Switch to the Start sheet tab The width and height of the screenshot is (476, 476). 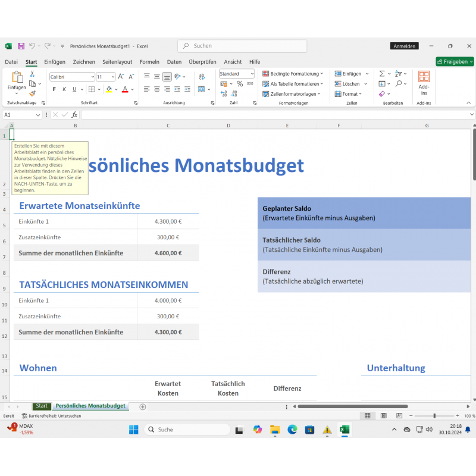(x=41, y=406)
